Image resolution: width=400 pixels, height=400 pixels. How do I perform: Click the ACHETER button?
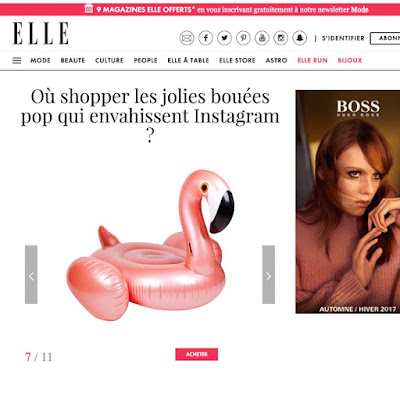tap(197, 354)
